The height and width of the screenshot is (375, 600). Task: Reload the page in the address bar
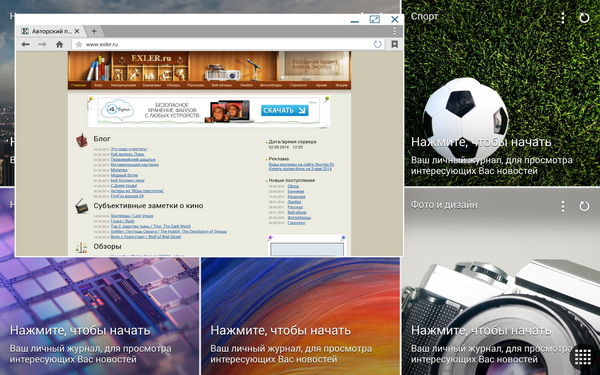(x=377, y=44)
